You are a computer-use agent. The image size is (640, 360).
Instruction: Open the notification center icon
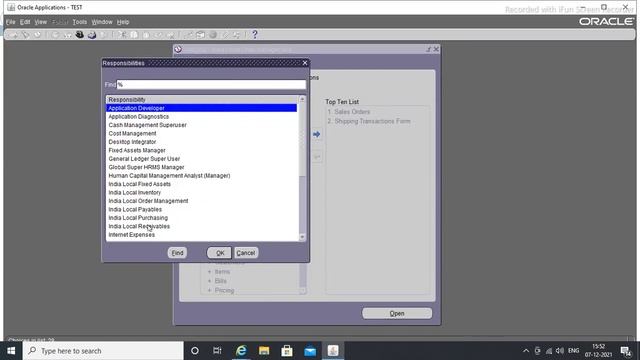625,351
